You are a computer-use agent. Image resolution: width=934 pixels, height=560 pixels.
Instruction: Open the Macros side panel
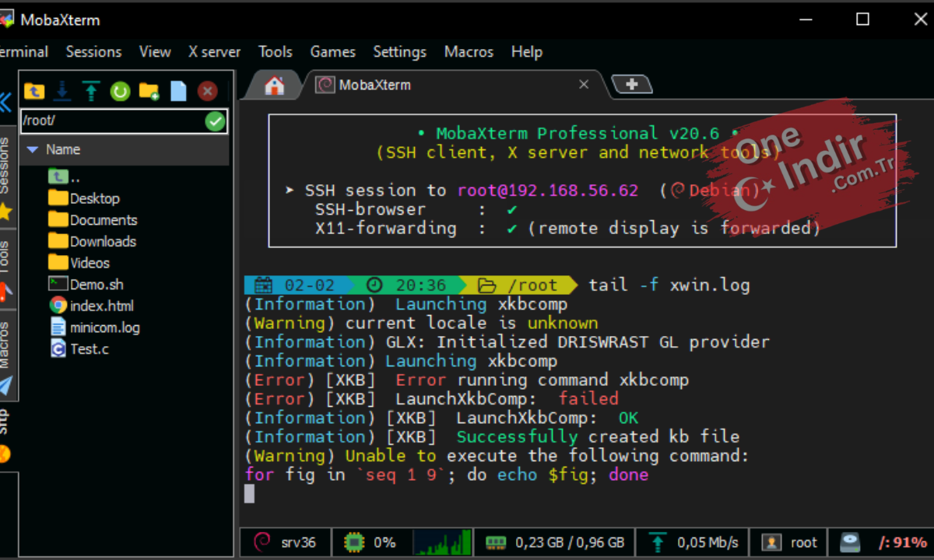5,344
